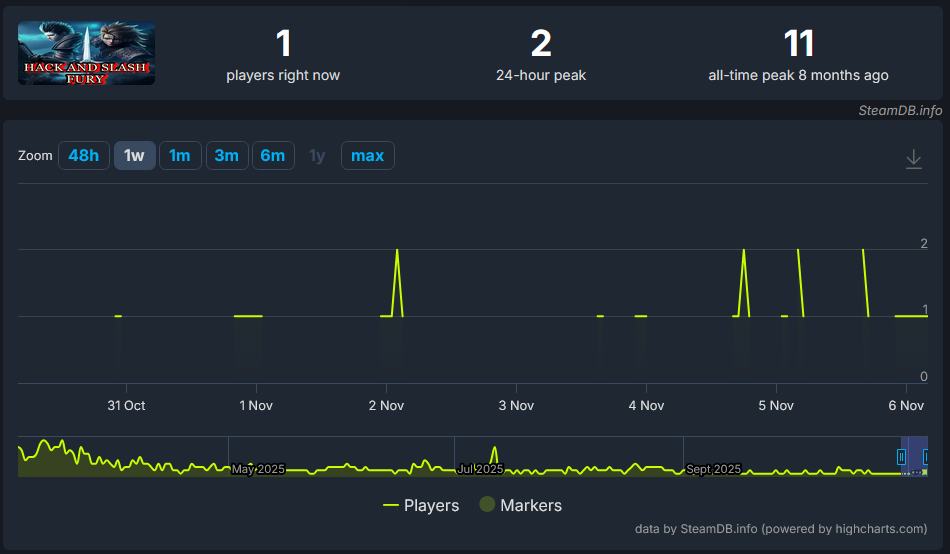Show the max zoom range
Image resolution: width=950 pixels, height=554 pixels.
click(x=368, y=156)
